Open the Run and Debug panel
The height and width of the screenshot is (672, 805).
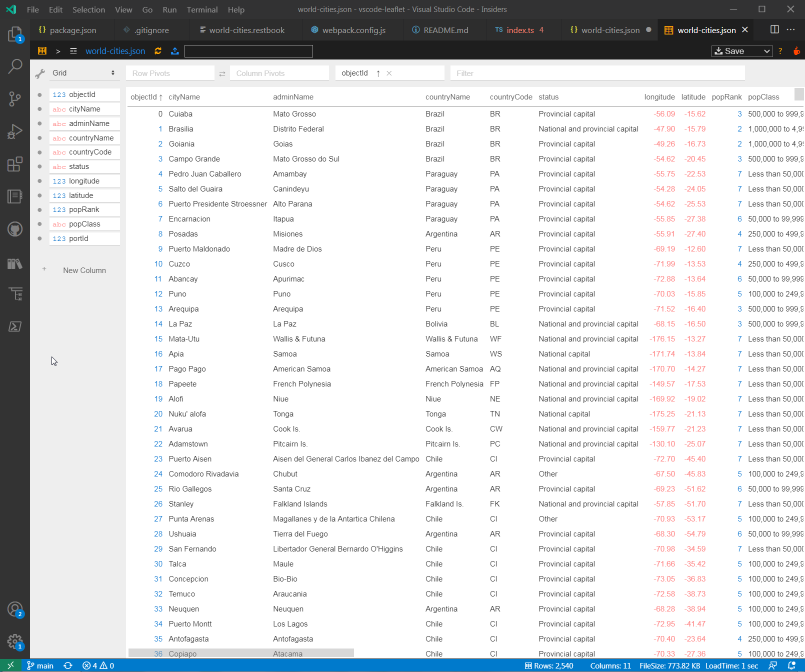coord(15,131)
